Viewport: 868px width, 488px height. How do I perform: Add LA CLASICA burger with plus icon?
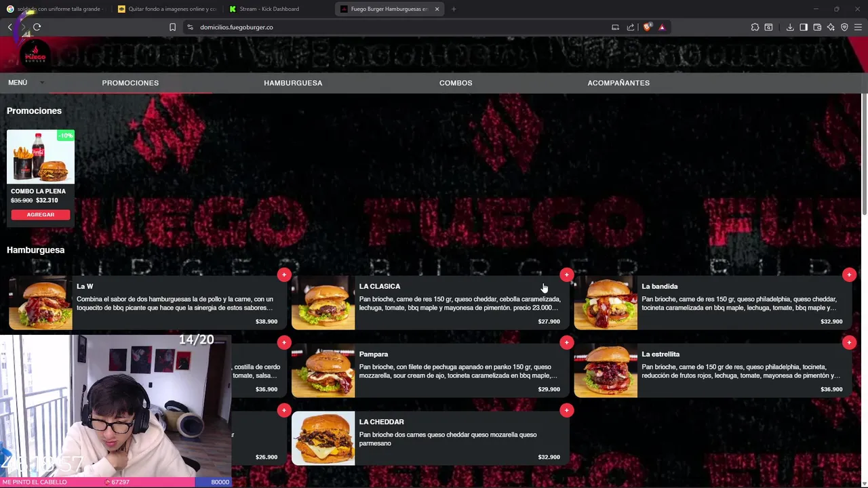(x=567, y=274)
